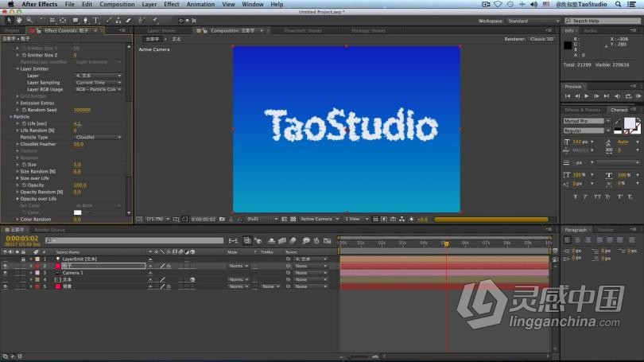The height and width of the screenshot is (362, 644).
Task: Open the Composition menu
Action: pyautogui.click(x=117, y=4)
